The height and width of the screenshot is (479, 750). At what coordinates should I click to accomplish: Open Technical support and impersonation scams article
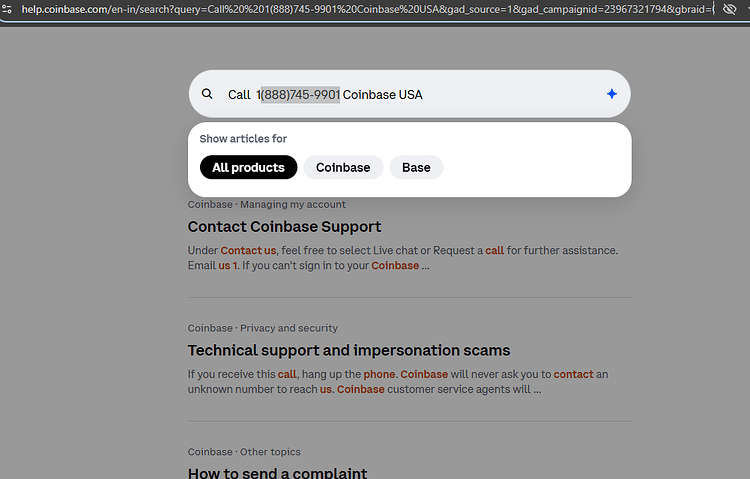tap(349, 350)
